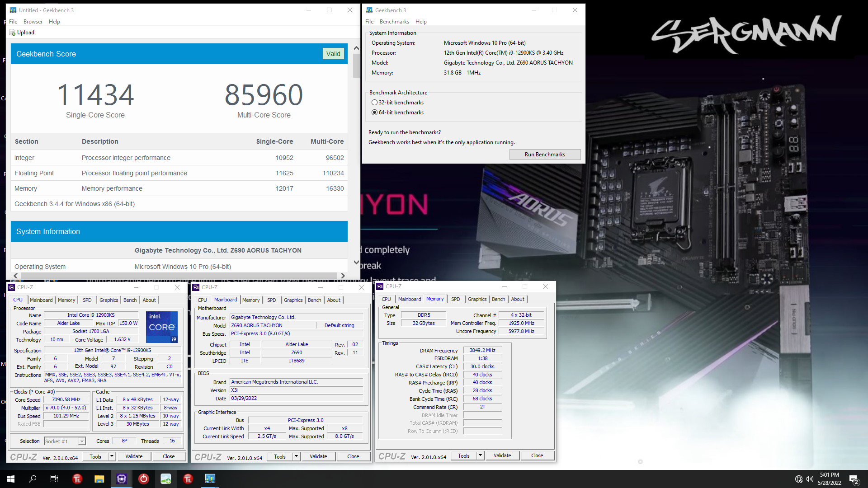Click the Intel Core i9 logo in CPU-Z

(x=162, y=327)
